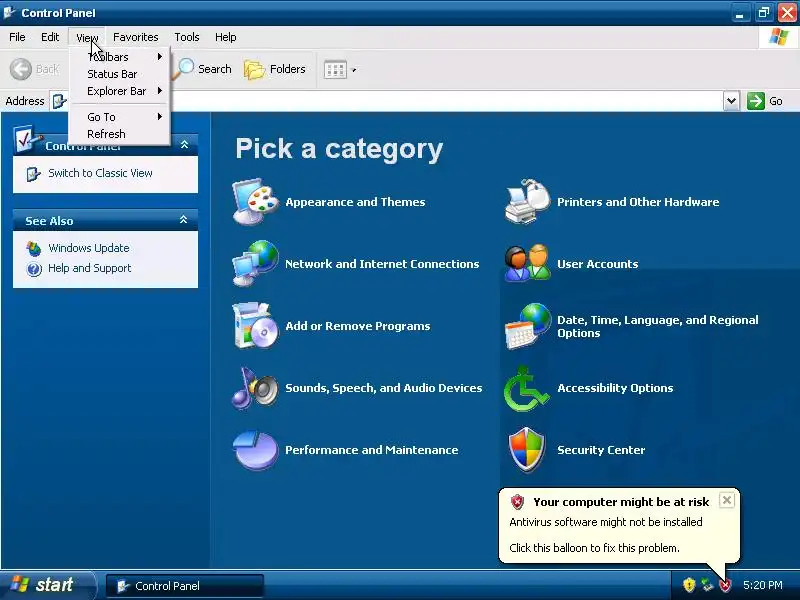Close the open View menu
The width and height of the screenshot is (800, 600).
point(87,37)
